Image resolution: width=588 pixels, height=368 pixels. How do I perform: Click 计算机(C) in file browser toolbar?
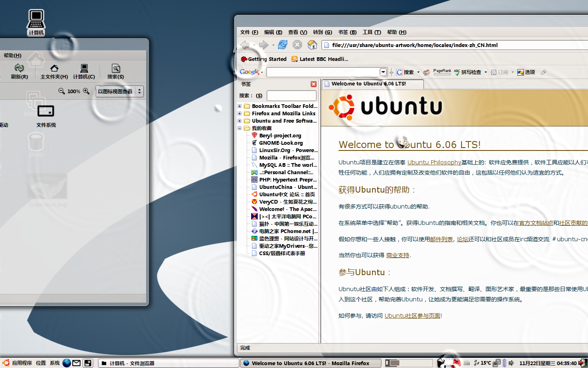pyautogui.click(x=84, y=71)
